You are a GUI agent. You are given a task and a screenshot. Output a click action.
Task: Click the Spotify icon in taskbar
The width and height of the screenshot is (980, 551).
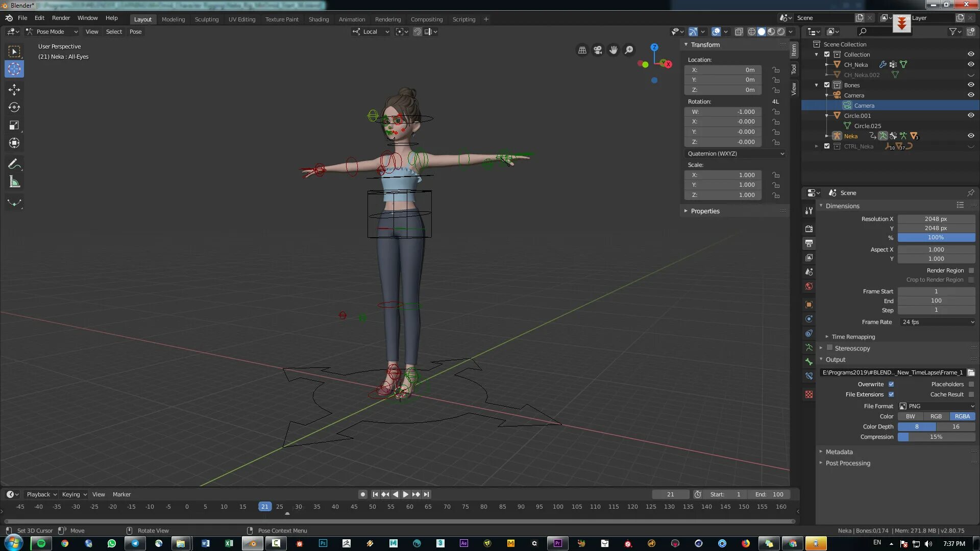tap(41, 543)
